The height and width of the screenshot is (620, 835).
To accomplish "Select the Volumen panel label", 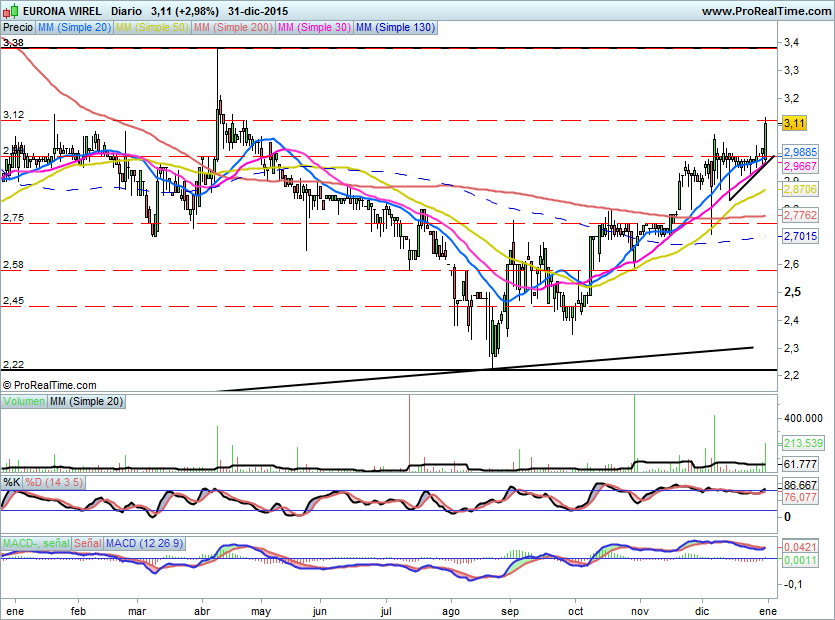I will point(24,401).
